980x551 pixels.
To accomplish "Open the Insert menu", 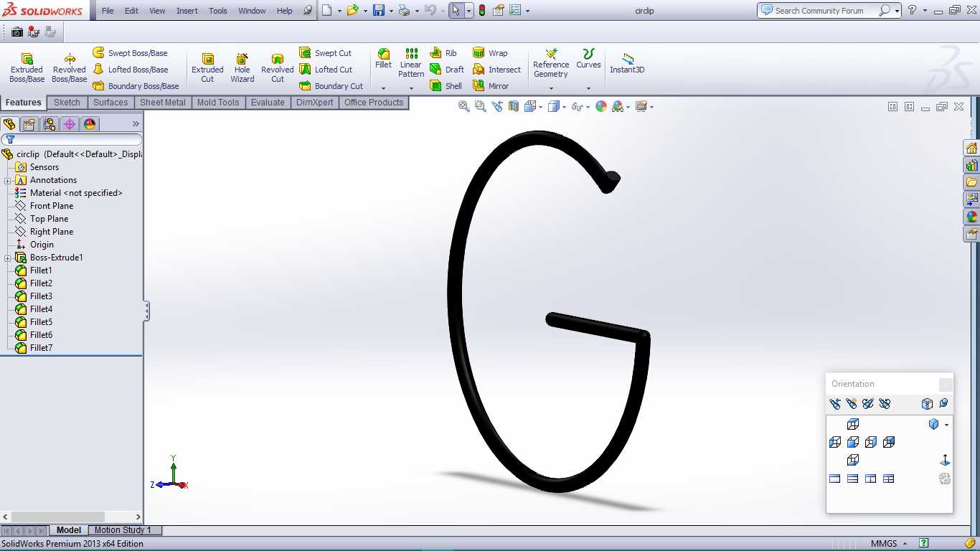I will pos(187,11).
